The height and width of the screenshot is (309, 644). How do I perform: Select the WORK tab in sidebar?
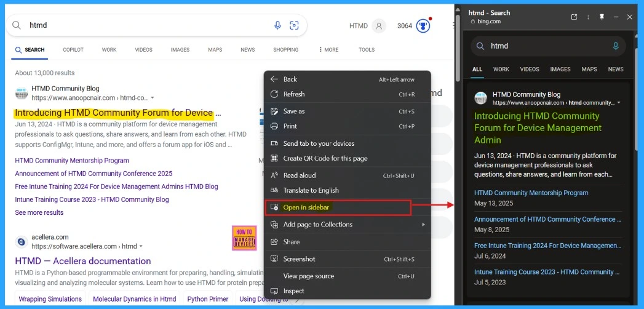(x=501, y=70)
